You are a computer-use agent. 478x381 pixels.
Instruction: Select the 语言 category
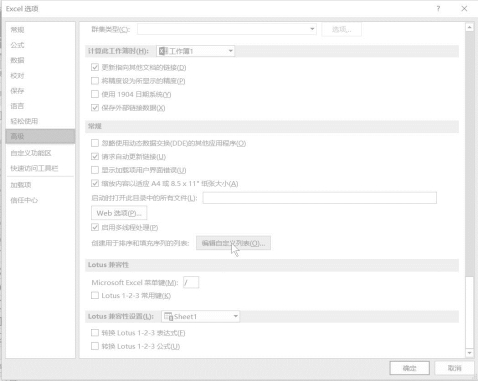[x=40, y=106]
